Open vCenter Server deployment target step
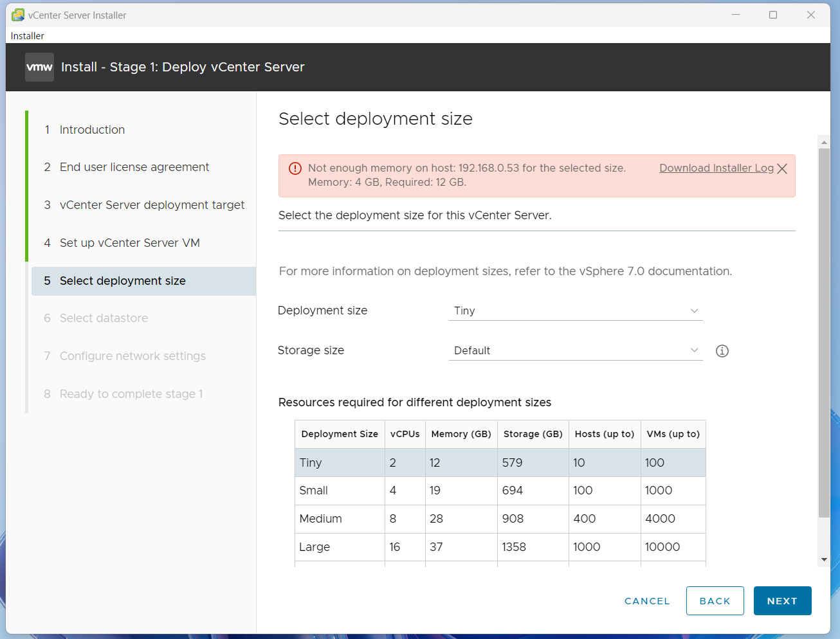The height and width of the screenshot is (639, 840). coord(152,205)
